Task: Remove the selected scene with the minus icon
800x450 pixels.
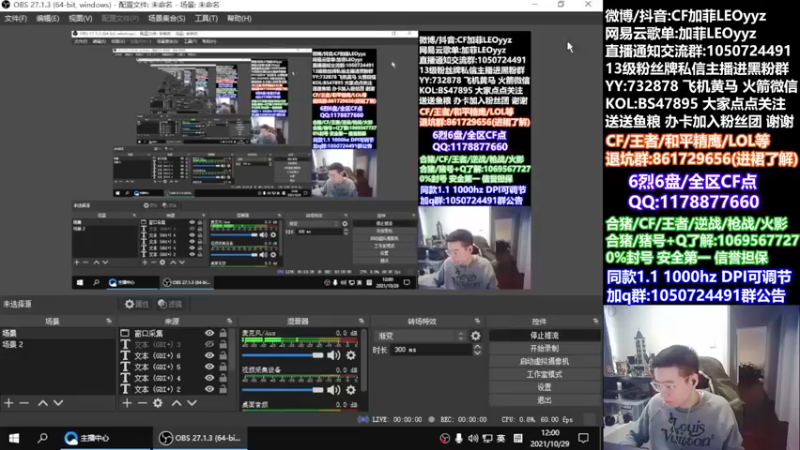Action: pos(24,403)
